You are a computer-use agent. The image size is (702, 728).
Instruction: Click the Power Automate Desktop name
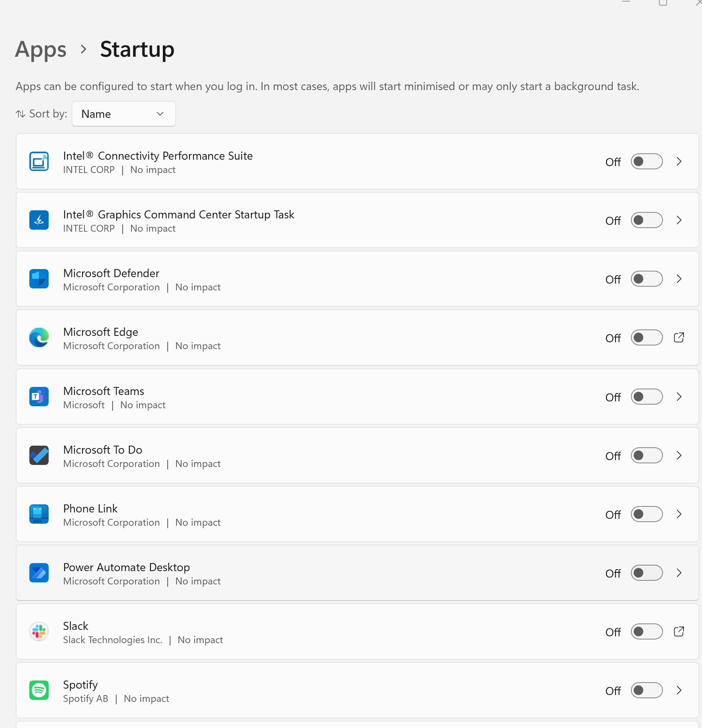click(126, 567)
